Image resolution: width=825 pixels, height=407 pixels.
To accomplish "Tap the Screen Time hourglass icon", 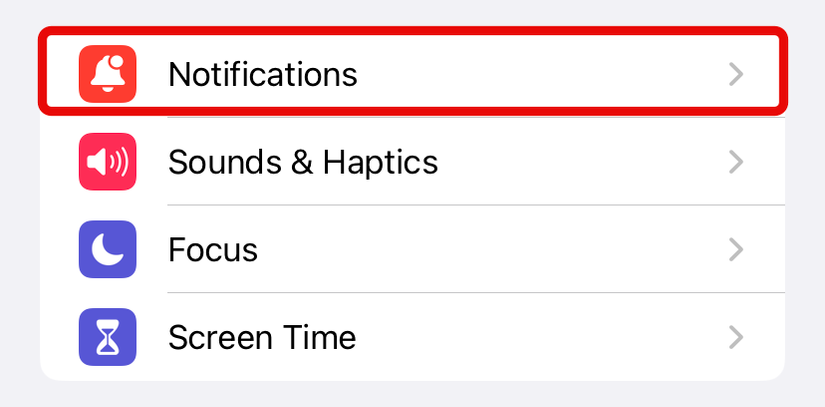I will click(x=107, y=337).
